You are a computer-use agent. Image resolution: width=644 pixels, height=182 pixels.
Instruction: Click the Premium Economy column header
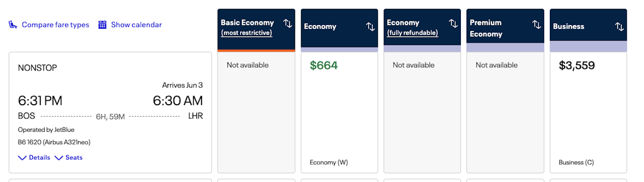pos(486,28)
